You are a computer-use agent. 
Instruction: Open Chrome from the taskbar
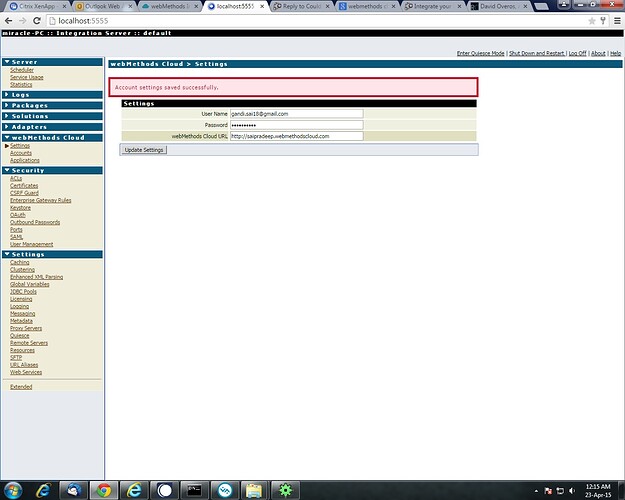(x=104, y=490)
